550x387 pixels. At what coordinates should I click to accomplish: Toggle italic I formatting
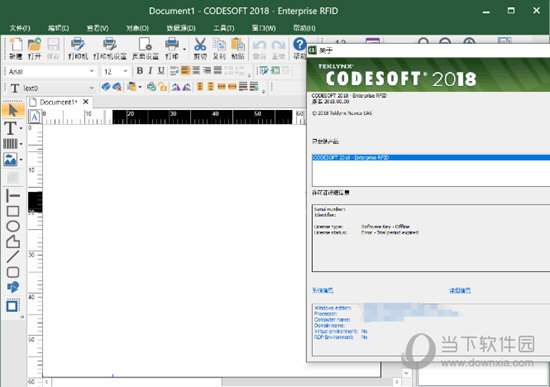(150, 71)
